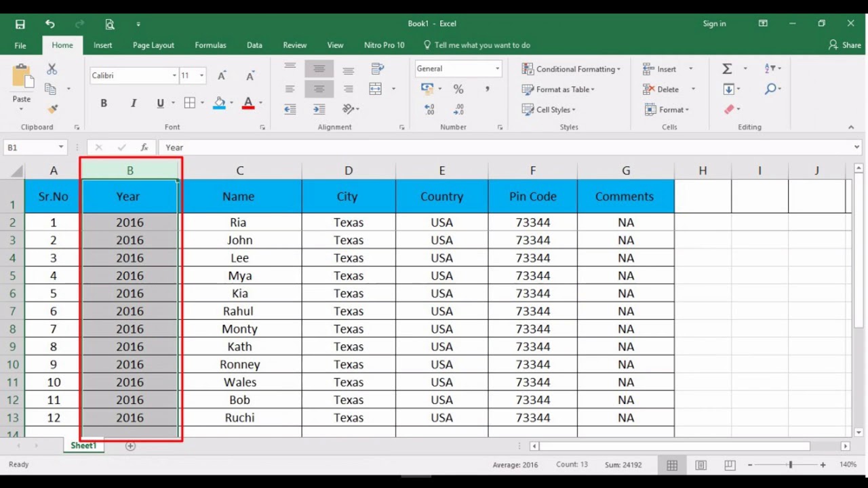Switch to the Formulas tab
This screenshot has width=868, height=488.
point(210,45)
